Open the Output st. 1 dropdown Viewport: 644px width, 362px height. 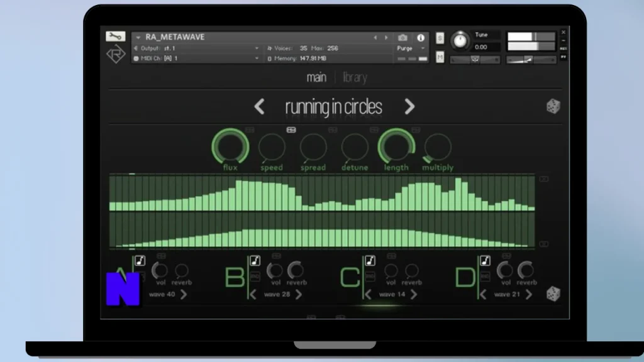coord(196,48)
